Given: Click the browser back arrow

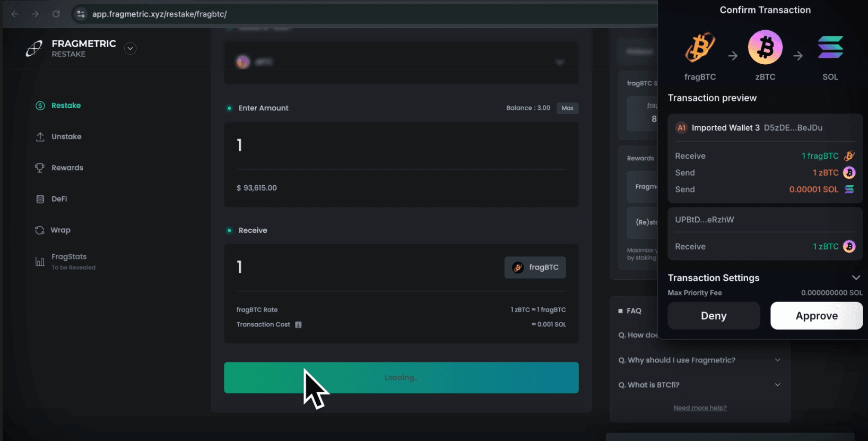Looking at the screenshot, I should point(15,14).
